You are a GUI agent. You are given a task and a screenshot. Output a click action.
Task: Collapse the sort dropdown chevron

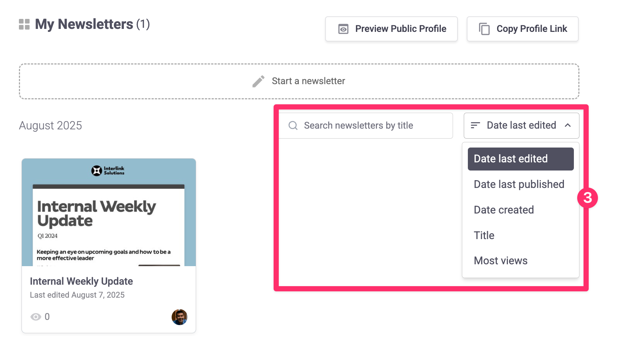pyautogui.click(x=568, y=125)
